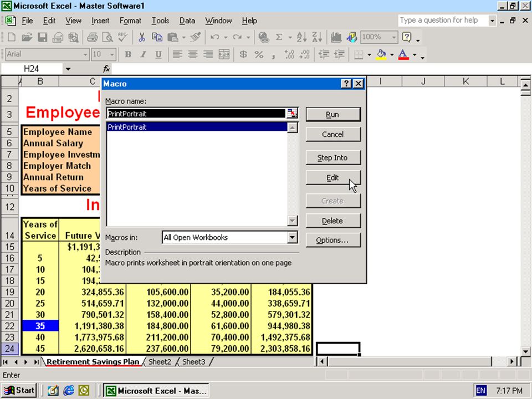This screenshot has height=399, width=532.
Task: Click the Copy icon
Action: pyautogui.click(x=157, y=37)
